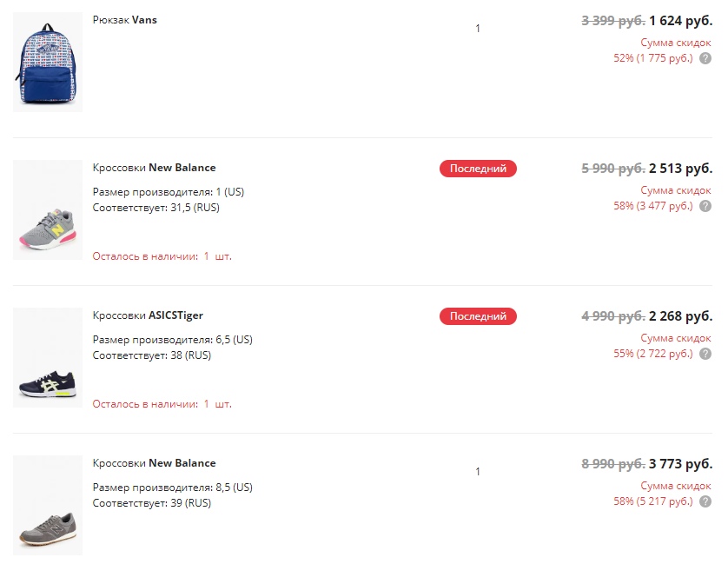Select quantity 1 for Vans backpack

coord(478,29)
